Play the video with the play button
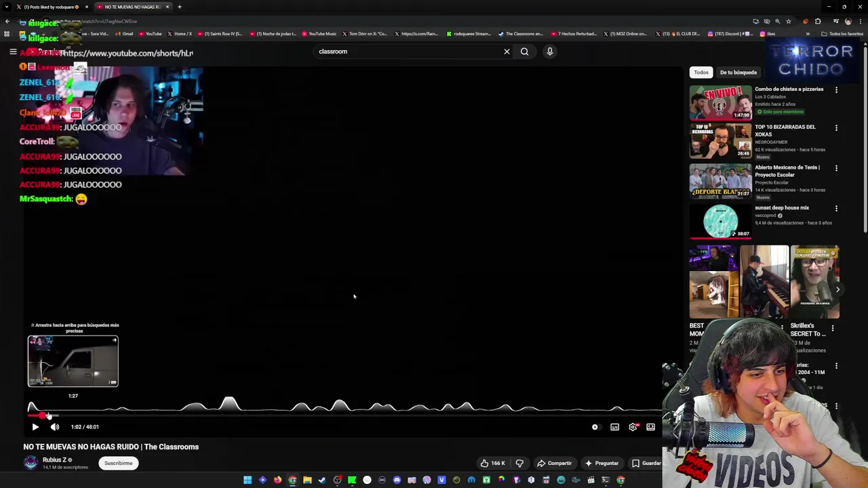868x488 pixels. click(35, 427)
